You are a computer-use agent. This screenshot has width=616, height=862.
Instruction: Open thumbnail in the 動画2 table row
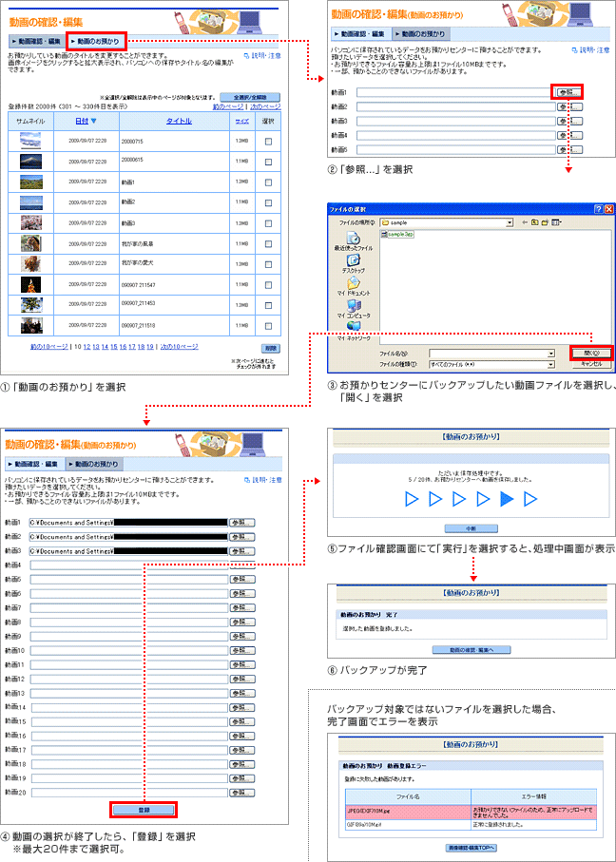pyautogui.click(x=30, y=202)
